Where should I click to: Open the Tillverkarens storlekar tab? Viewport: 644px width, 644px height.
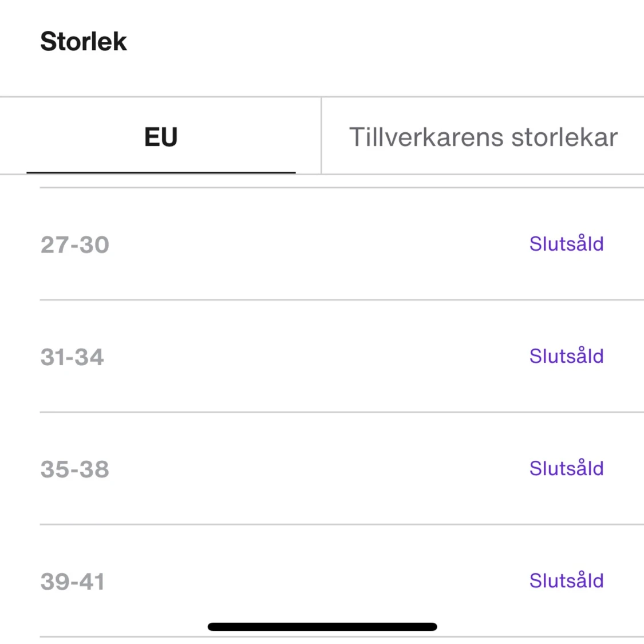pos(483,137)
